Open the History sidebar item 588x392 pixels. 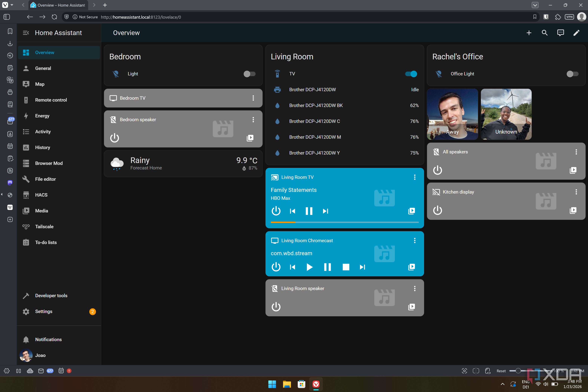(59, 148)
